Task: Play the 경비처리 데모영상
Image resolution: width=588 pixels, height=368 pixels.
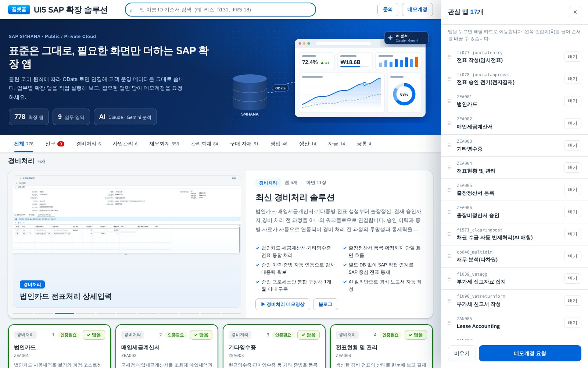Action: (283, 304)
